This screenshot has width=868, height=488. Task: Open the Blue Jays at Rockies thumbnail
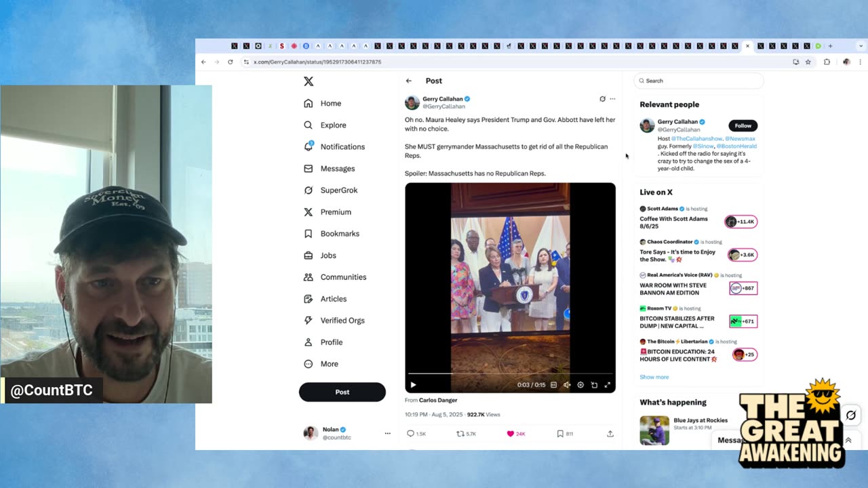[654, 430]
